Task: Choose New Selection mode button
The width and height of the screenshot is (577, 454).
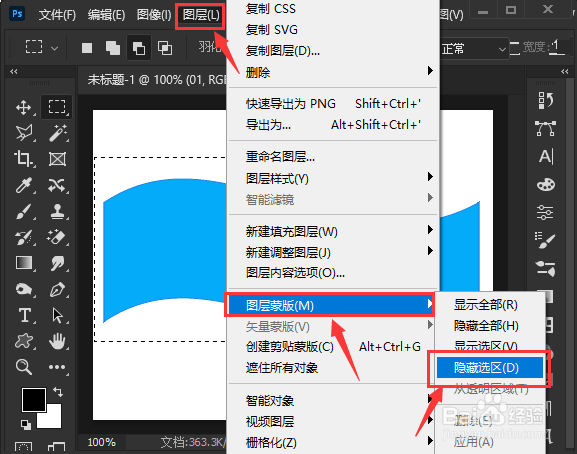Action: [x=87, y=48]
